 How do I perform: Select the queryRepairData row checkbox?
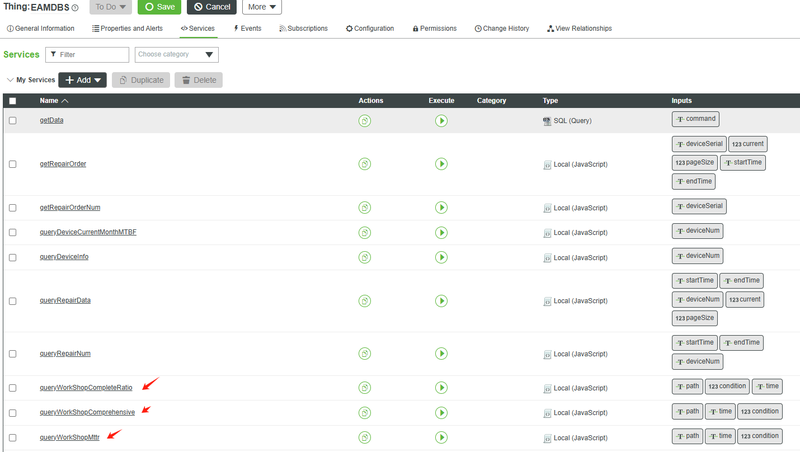click(x=13, y=301)
